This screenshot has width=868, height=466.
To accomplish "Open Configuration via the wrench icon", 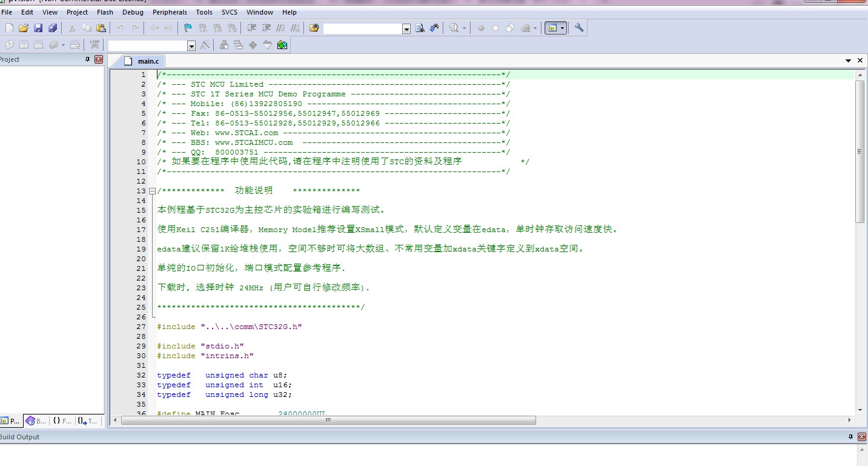I will (x=578, y=28).
